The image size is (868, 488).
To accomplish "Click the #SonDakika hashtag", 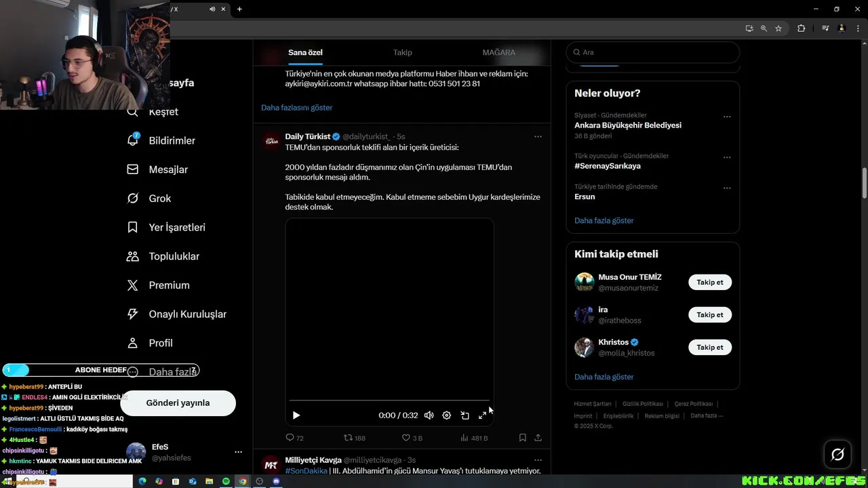I will click(306, 471).
